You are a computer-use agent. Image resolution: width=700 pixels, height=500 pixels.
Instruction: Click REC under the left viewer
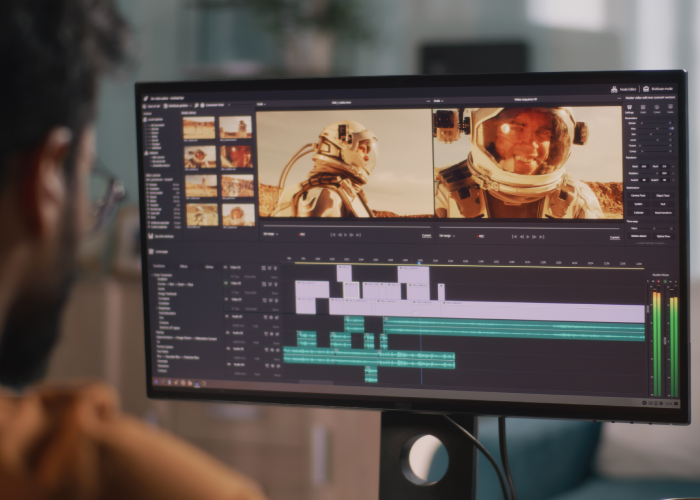[x=302, y=234]
